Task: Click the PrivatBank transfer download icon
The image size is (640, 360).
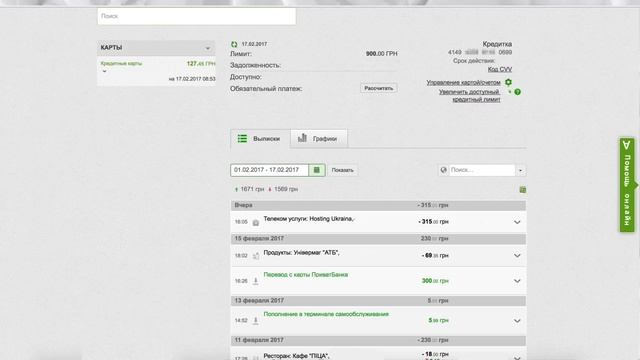Action: 256,281
